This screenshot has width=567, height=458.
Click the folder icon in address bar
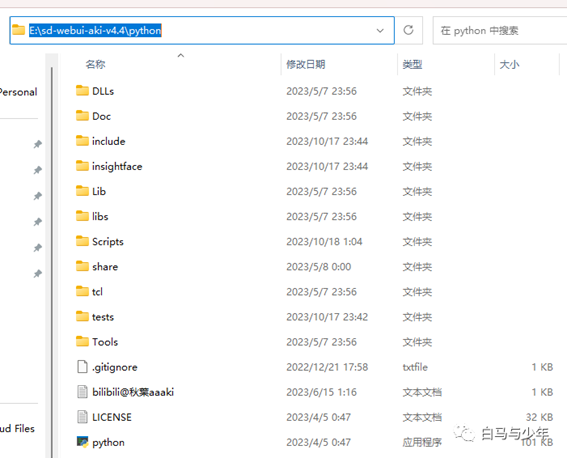click(18, 30)
